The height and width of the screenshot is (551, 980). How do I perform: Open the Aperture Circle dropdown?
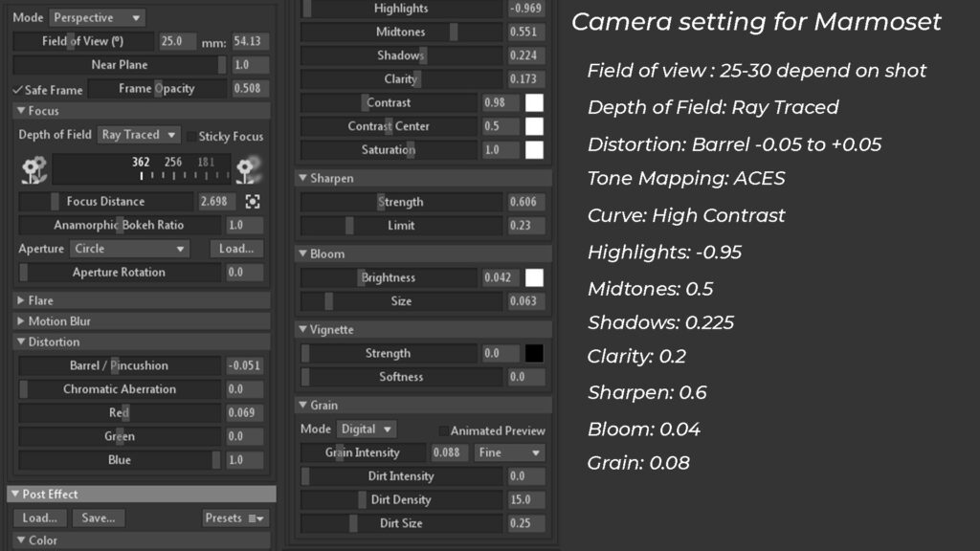coord(129,249)
